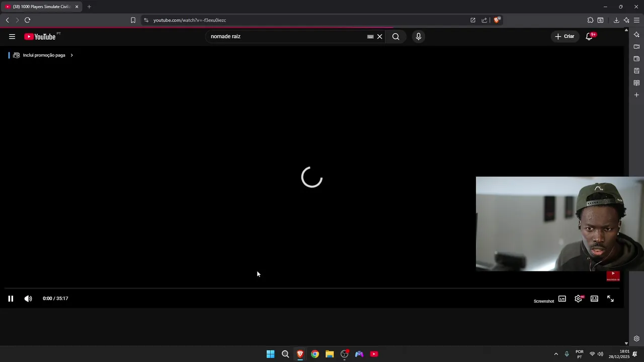The height and width of the screenshot is (362, 644).
Task: Open sidebar settings gear at the bottom
Action: (636, 338)
